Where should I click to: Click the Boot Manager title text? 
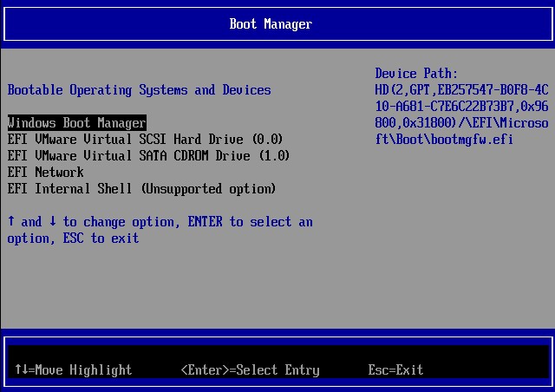271,24
